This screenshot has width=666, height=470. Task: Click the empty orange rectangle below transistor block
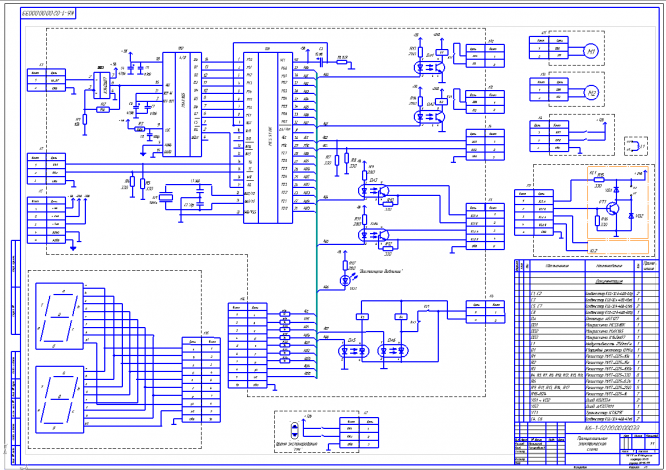click(618, 247)
